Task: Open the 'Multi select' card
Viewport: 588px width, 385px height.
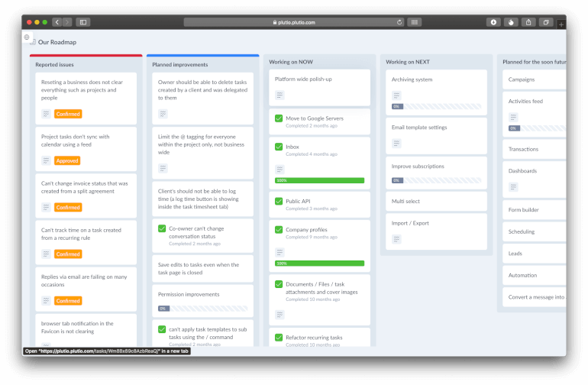Action: click(x=436, y=202)
